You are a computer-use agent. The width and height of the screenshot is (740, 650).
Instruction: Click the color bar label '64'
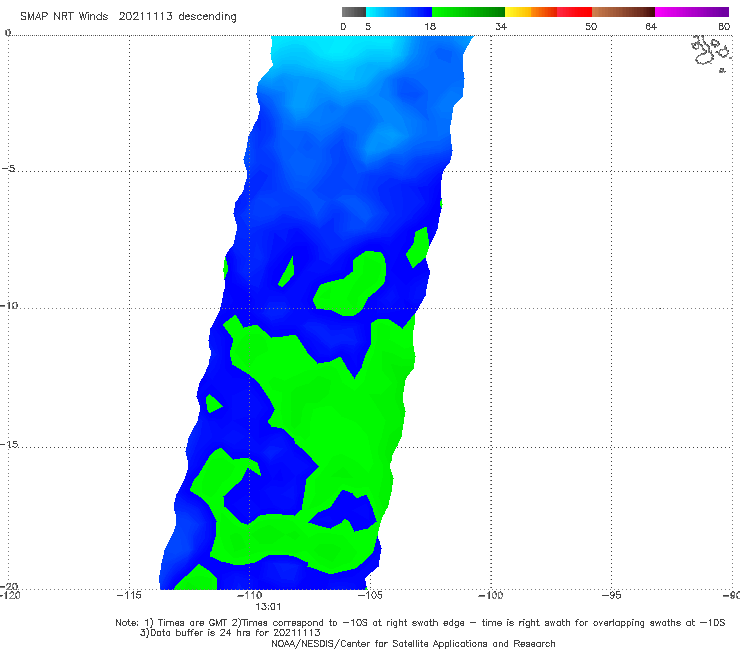(651, 26)
